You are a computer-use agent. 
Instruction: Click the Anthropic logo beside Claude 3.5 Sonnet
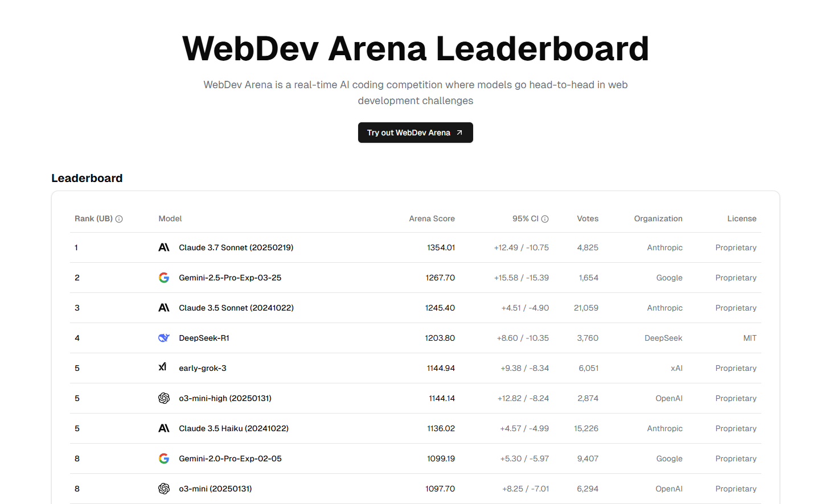point(164,308)
